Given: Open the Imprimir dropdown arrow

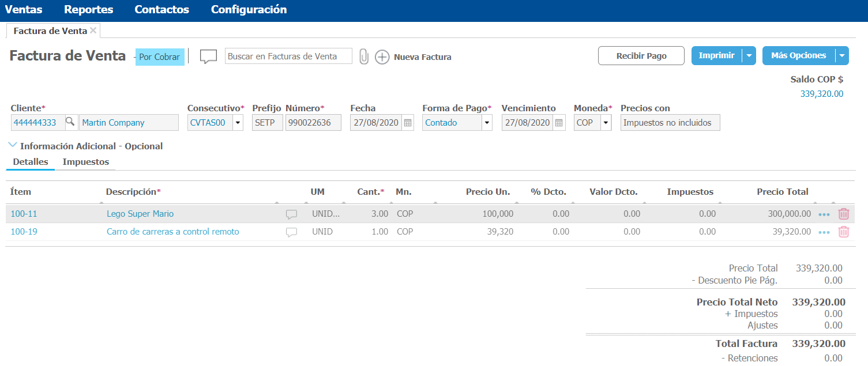Looking at the screenshot, I should coord(749,56).
